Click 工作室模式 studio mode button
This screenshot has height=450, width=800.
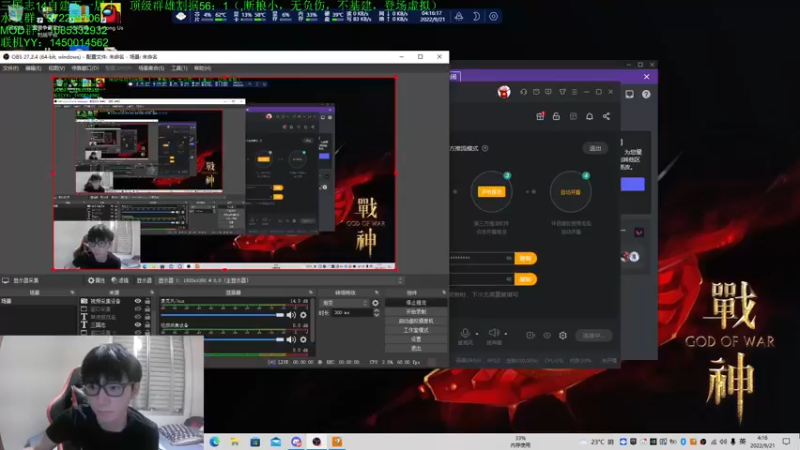coord(416,330)
